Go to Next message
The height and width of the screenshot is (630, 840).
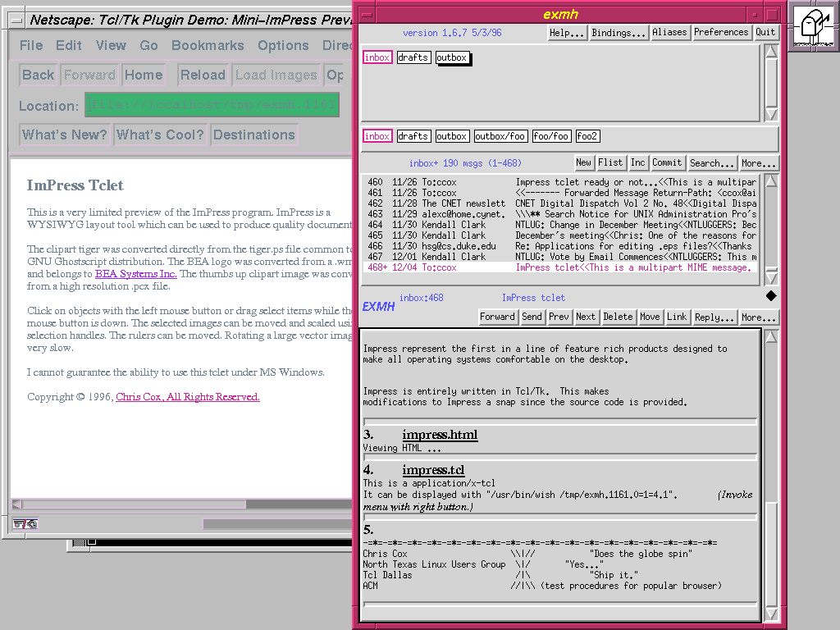[x=586, y=317]
